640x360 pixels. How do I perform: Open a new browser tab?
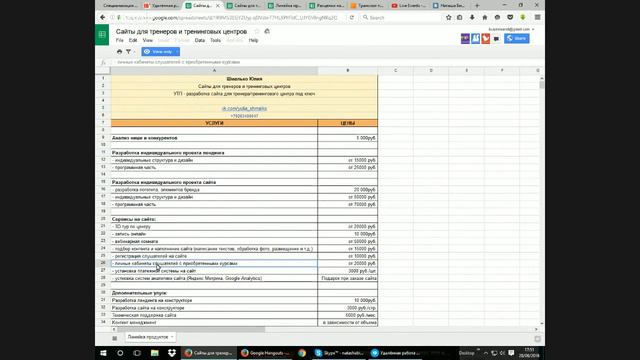[477, 5]
